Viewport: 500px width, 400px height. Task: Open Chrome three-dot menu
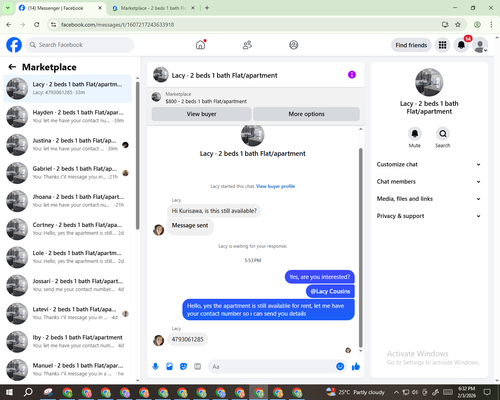491,24
